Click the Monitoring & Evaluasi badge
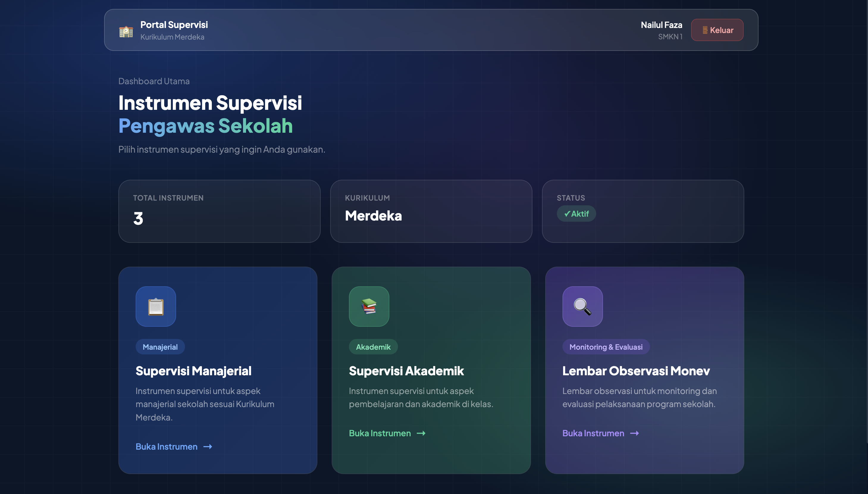Image resolution: width=868 pixels, height=494 pixels. (x=606, y=347)
